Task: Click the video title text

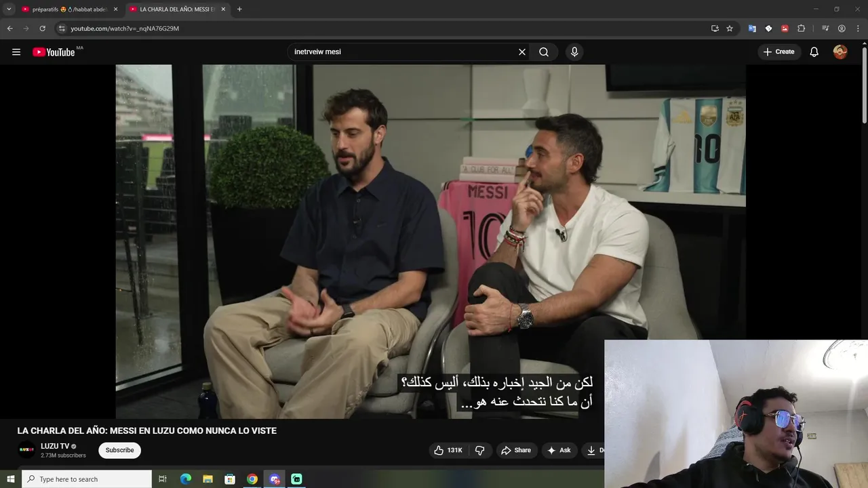Action: (x=147, y=431)
